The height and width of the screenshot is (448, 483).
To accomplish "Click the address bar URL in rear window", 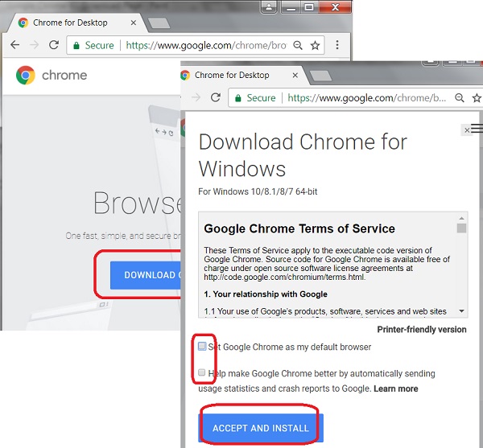I will pyautogui.click(x=206, y=46).
